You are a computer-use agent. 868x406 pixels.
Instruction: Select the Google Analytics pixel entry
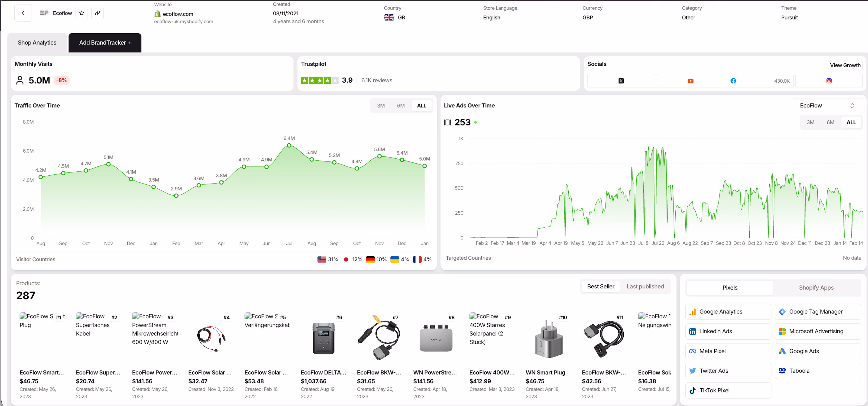(x=728, y=312)
